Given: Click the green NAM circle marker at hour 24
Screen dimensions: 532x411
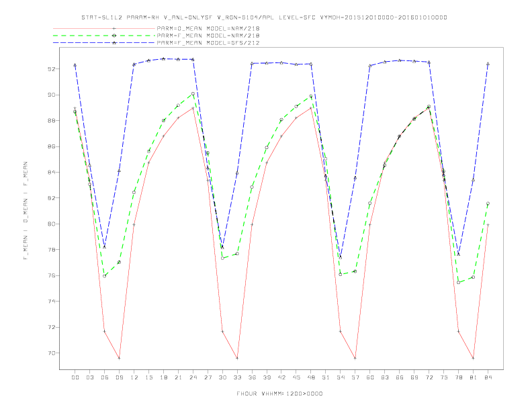Looking at the screenshot, I should click(x=193, y=93).
